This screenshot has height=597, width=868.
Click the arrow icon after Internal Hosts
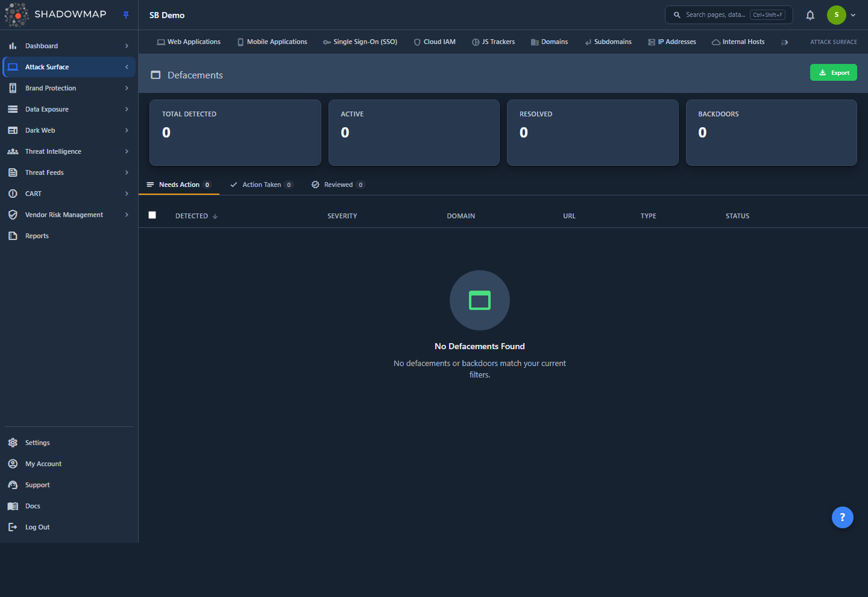tap(784, 42)
